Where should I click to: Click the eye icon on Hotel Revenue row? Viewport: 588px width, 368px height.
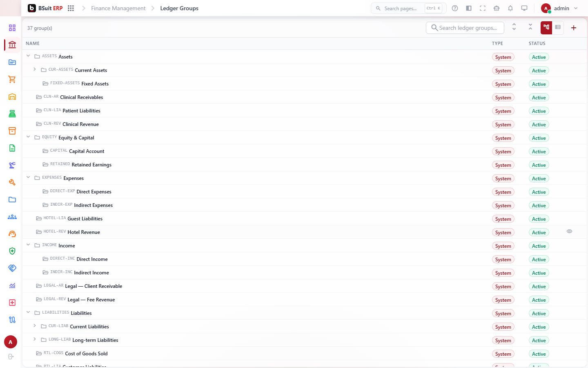569,231
